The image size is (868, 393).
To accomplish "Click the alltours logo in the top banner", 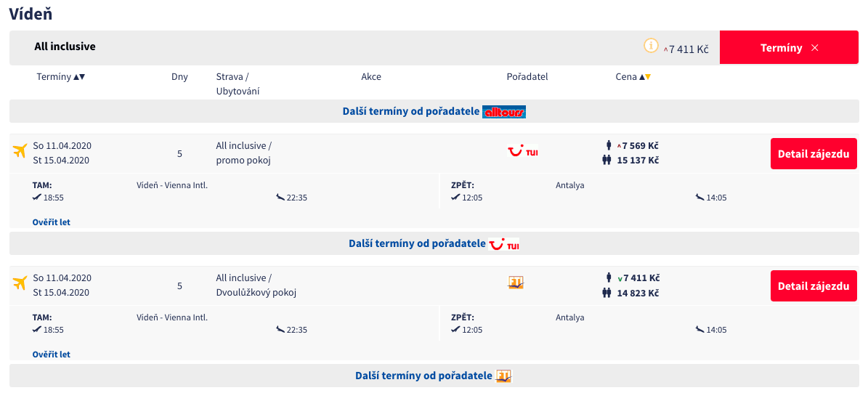I will [x=504, y=112].
